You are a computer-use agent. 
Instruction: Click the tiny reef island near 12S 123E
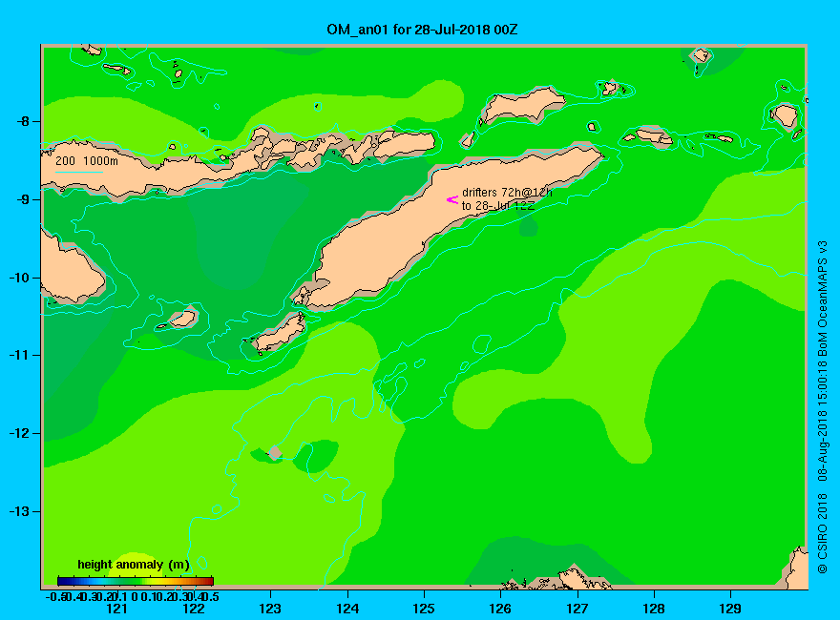(x=275, y=453)
